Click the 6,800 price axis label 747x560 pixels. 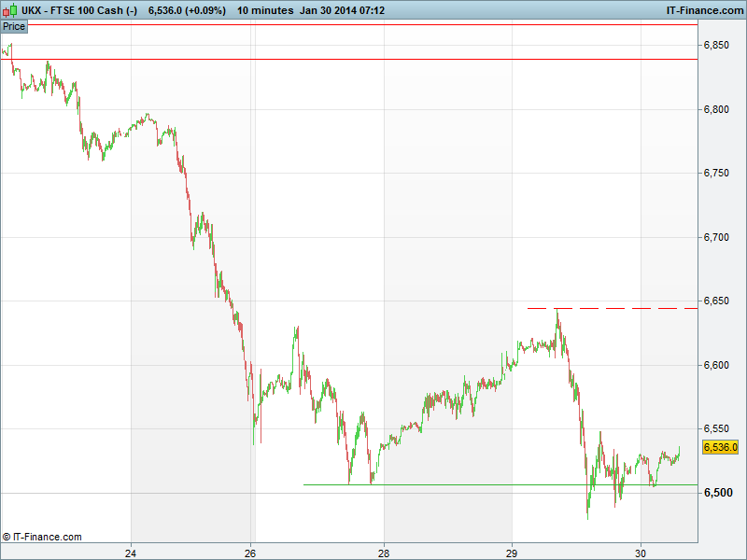click(716, 109)
